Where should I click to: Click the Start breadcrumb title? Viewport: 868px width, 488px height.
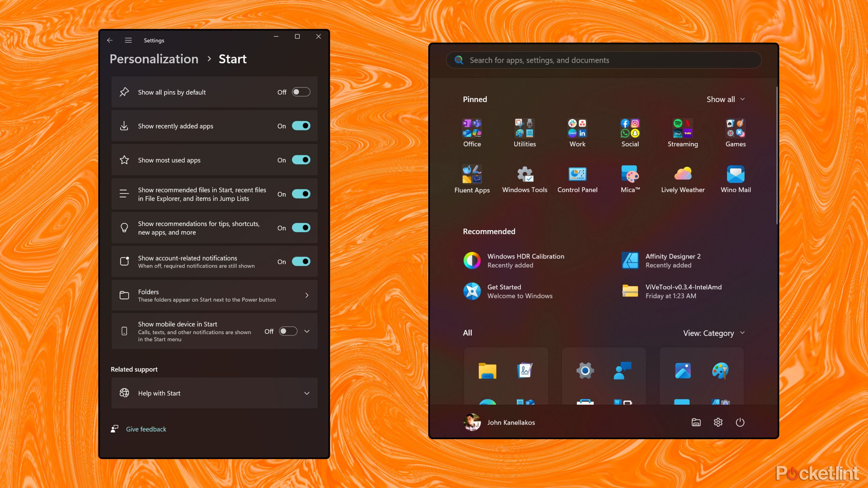(233, 59)
